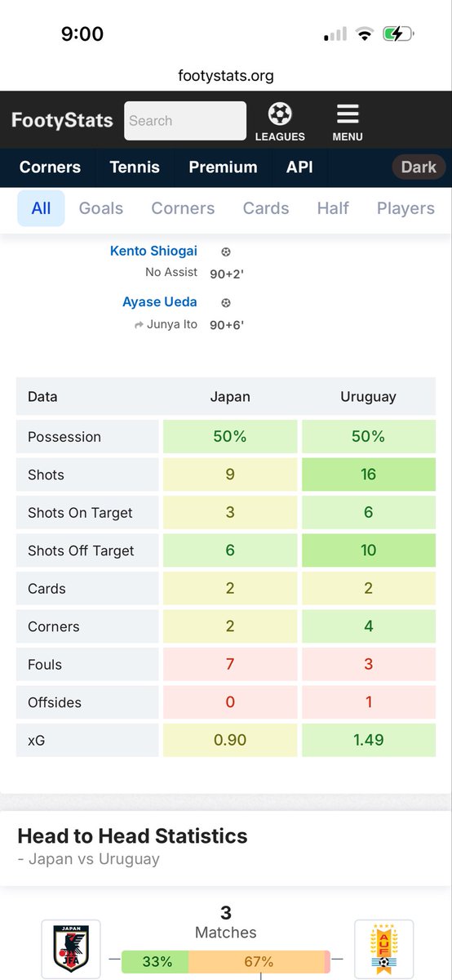Screen dimensions: 452x980
Task: Tap the Uruguay AUF team crest
Action: 383,948
